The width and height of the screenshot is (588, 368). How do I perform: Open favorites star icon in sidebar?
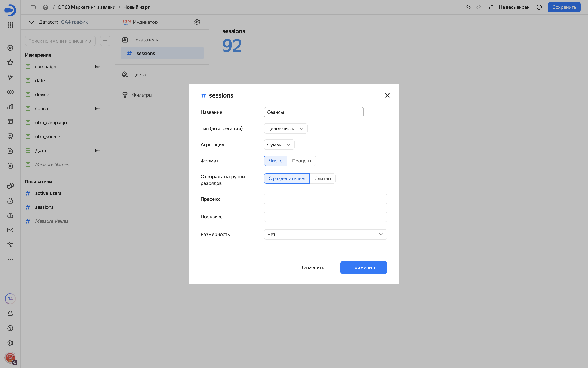point(10,63)
